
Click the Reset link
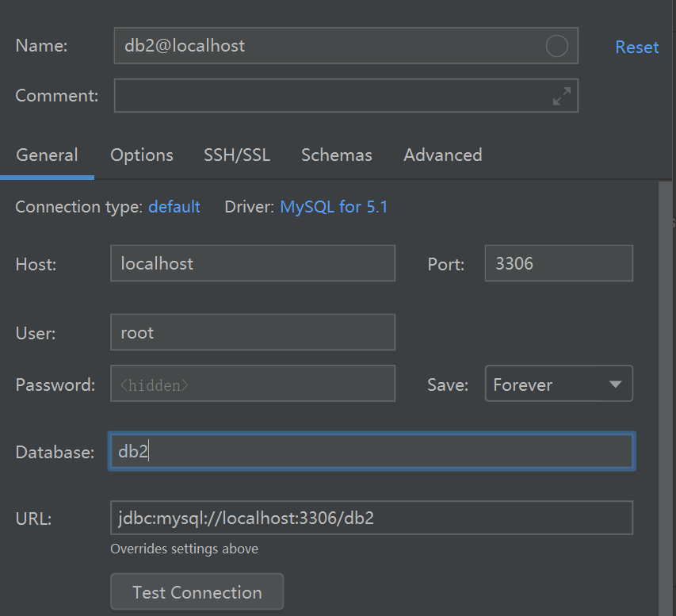pos(636,47)
